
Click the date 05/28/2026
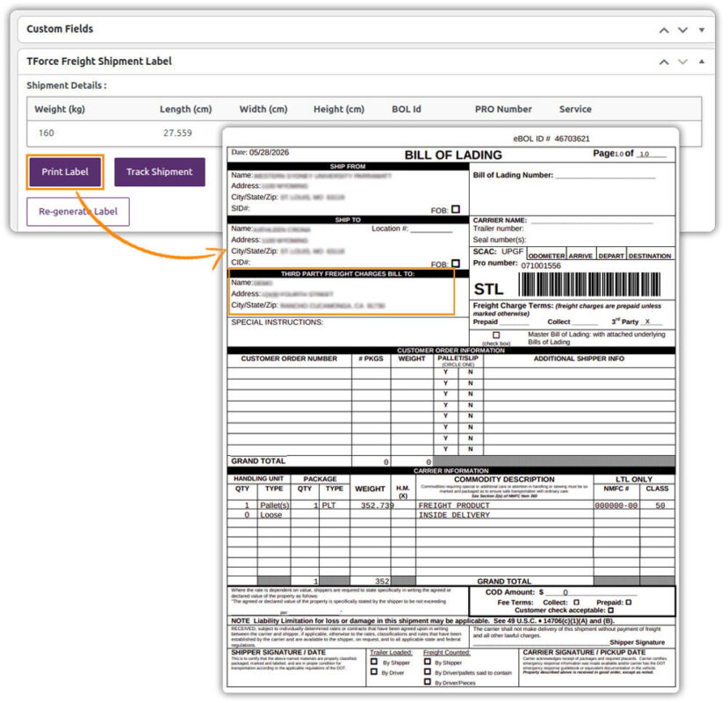coord(269,152)
